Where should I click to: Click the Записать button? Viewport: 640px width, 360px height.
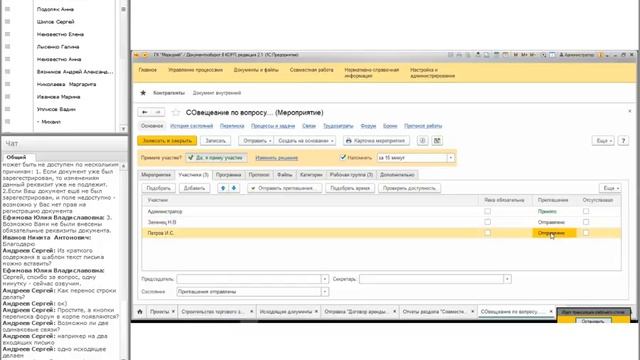(215, 141)
